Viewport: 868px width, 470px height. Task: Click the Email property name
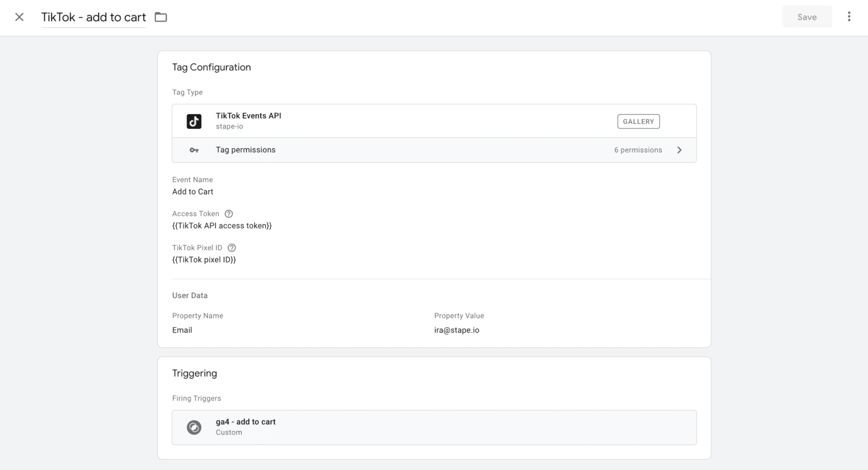(182, 330)
